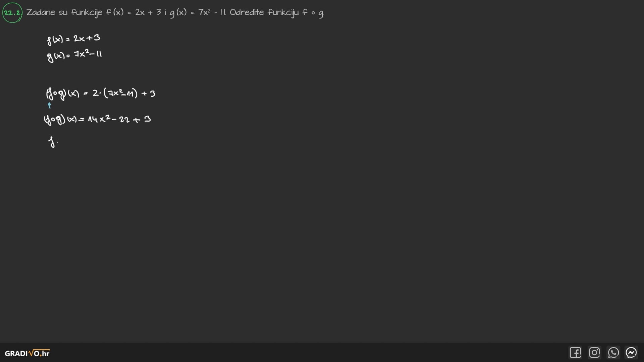Click the Messenger chat icon
This screenshot has height=362, width=644.
[631, 353]
